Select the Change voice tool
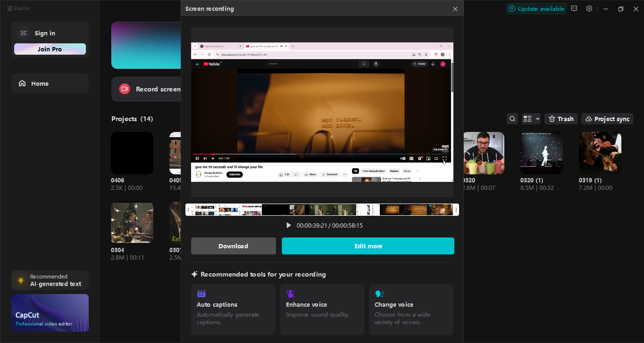Image resolution: width=644 pixels, height=343 pixels. pos(411,309)
